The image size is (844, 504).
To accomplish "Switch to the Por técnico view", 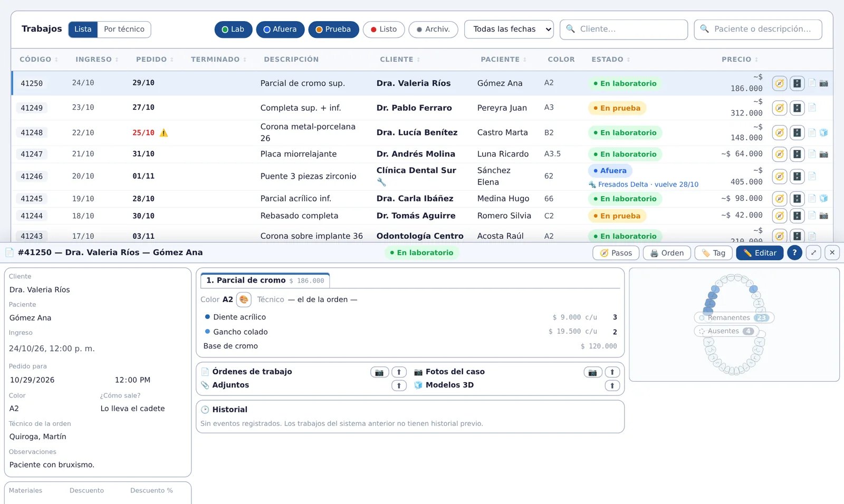I will coord(124,30).
